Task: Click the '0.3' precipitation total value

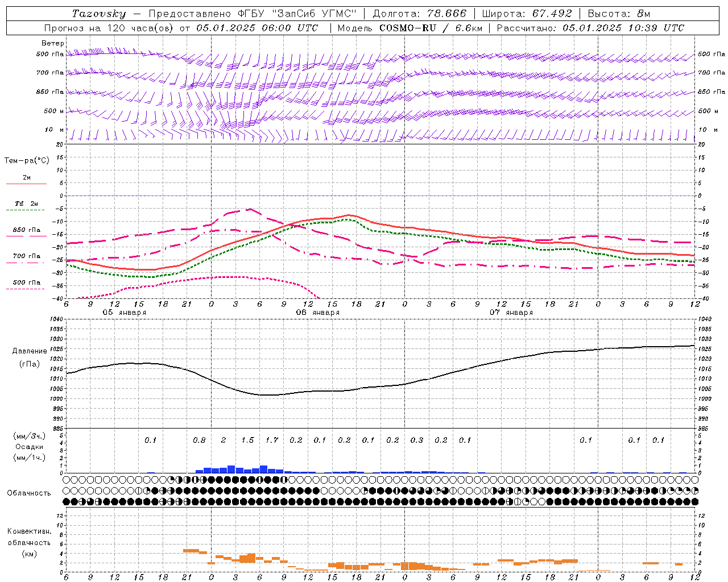Action: (417, 440)
